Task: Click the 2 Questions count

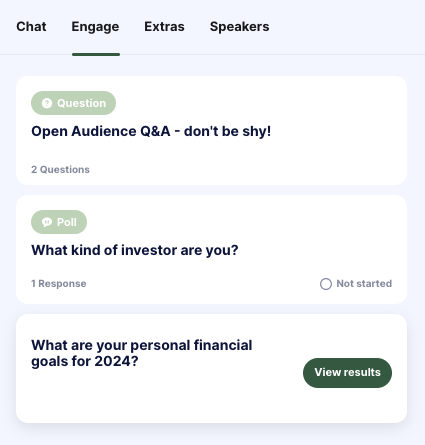Action: click(60, 169)
